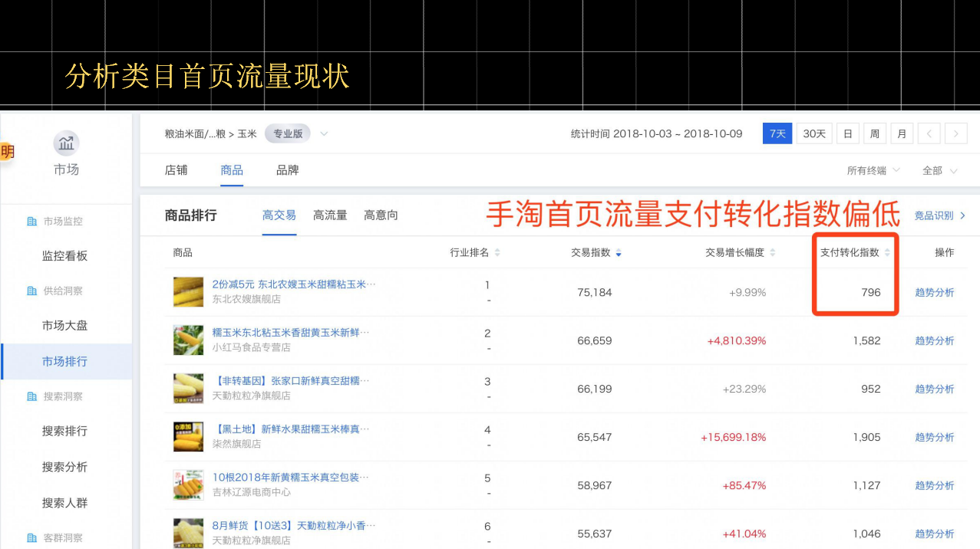The image size is (980, 549).
Task: Click the 统计时间 date range text
Action: 657,133
